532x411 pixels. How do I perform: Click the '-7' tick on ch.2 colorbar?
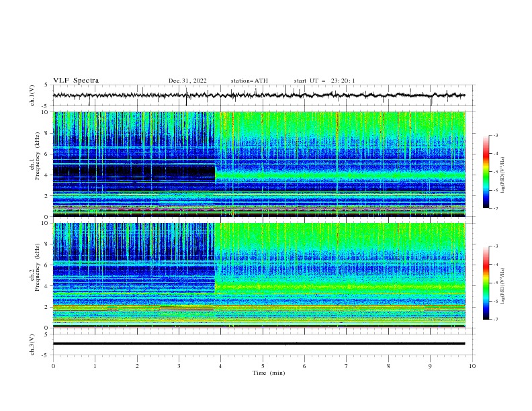tap(495, 319)
